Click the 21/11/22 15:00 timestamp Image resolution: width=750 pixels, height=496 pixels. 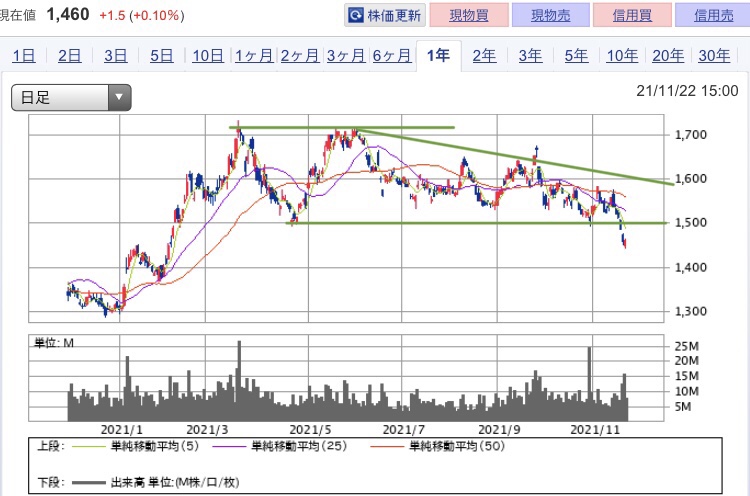[x=687, y=91]
